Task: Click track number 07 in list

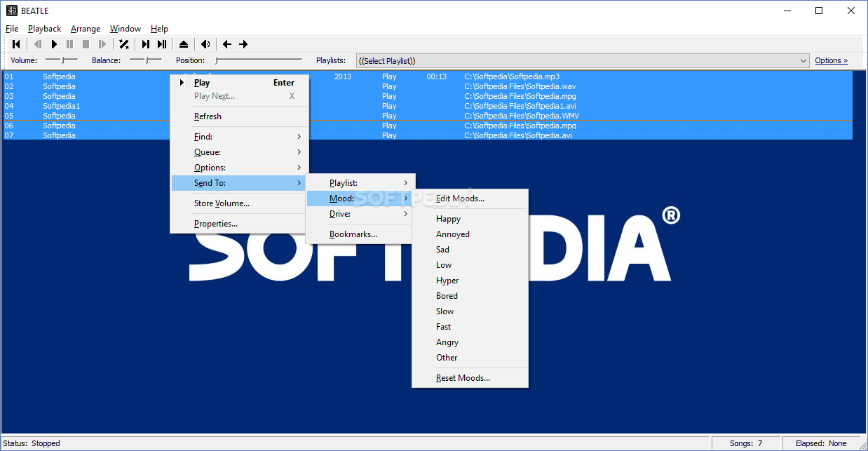Action: coord(9,135)
